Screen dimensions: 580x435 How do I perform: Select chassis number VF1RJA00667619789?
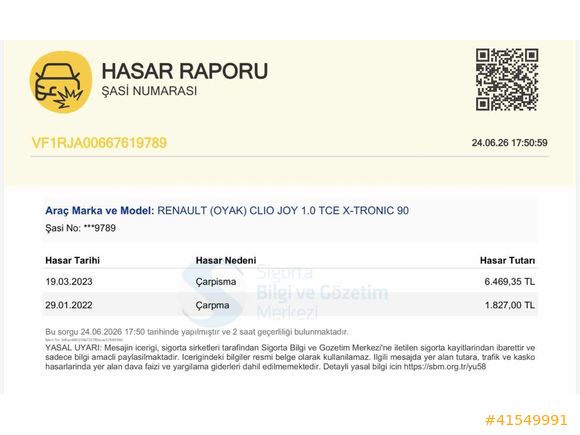click(x=99, y=143)
